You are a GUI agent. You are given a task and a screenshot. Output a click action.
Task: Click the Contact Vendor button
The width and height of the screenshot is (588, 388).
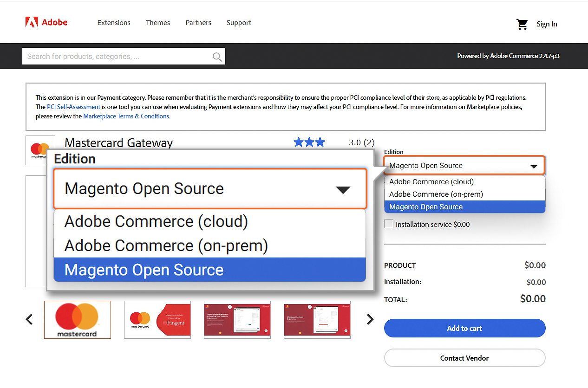pos(464,358)
